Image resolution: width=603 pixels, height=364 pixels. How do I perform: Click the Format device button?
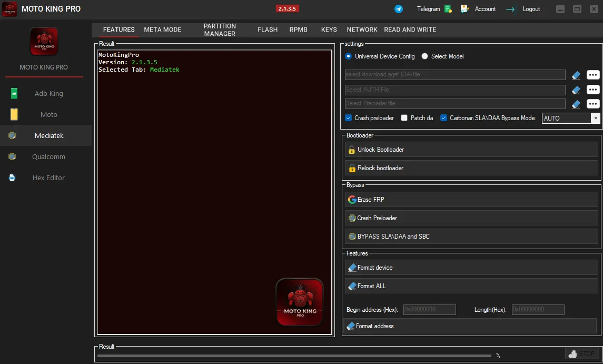(x=471, y=268)
